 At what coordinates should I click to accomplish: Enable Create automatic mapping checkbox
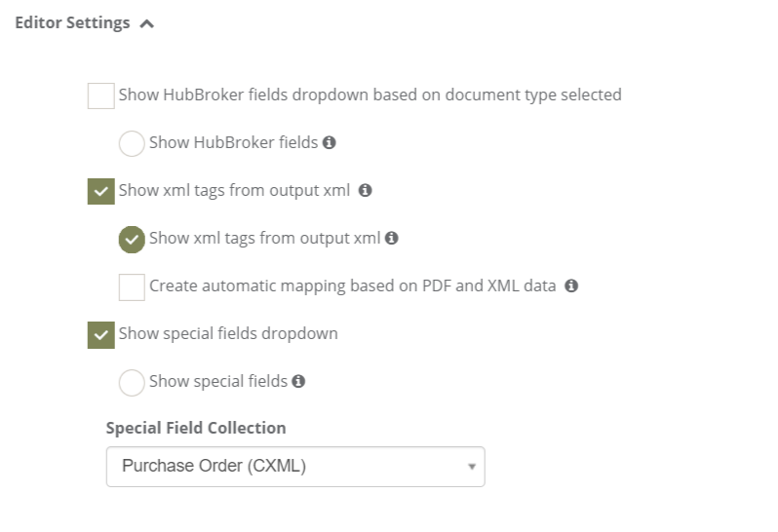132,287
